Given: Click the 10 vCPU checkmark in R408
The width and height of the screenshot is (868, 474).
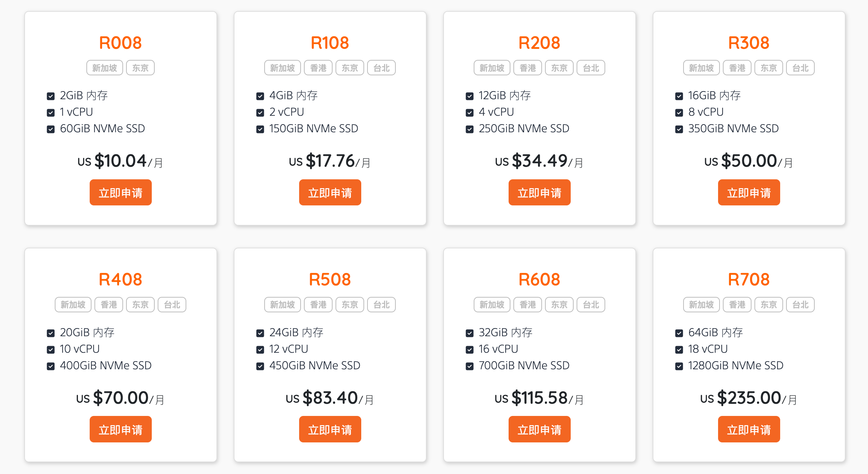Looking at the screenshot, I should (x=51, y=350).
